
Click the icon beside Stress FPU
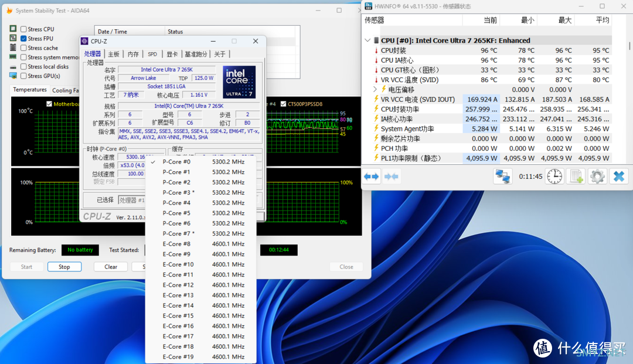tap(13, 38)
